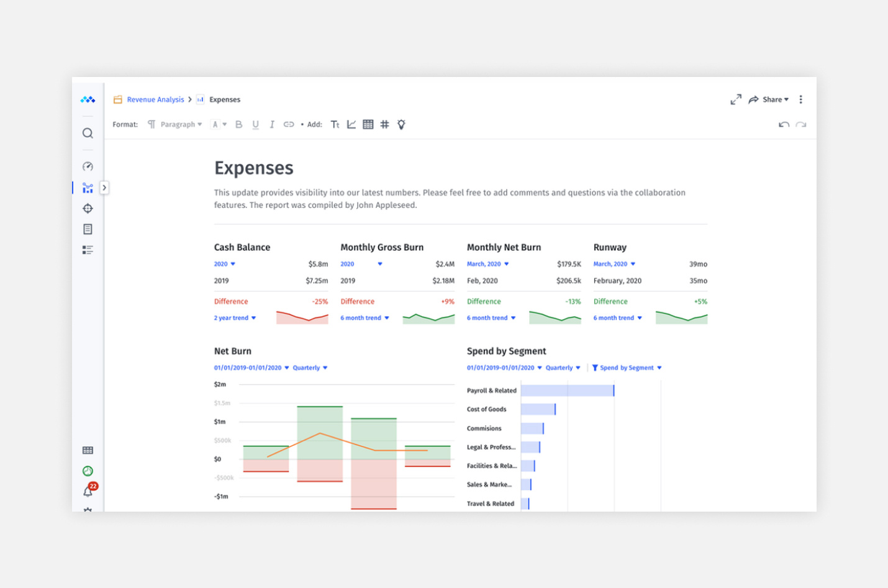Open the 2020 dropdown under Cash Balance
The height and width of the screenshot is (588, 888).
coord(224,264)
